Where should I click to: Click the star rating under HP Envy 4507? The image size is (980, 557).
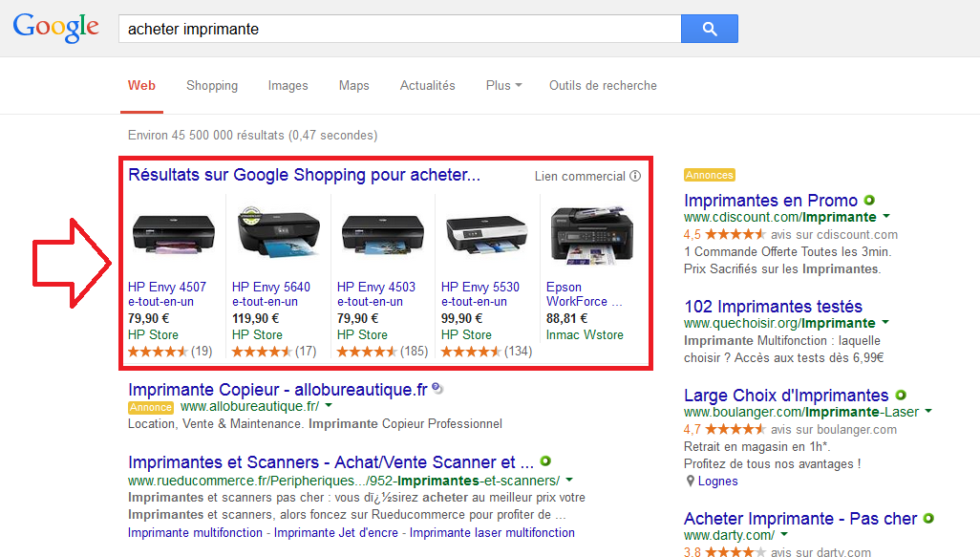tap(158, 352)
